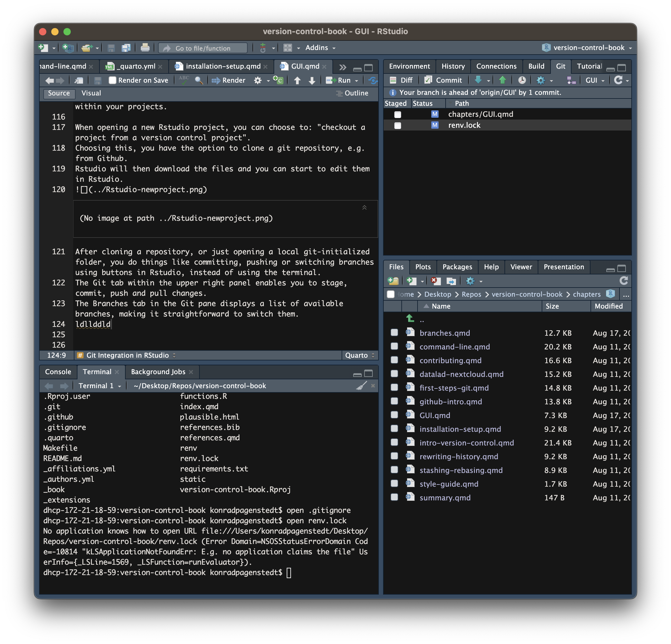Switch to the History tab

click(x=453, y=66)
